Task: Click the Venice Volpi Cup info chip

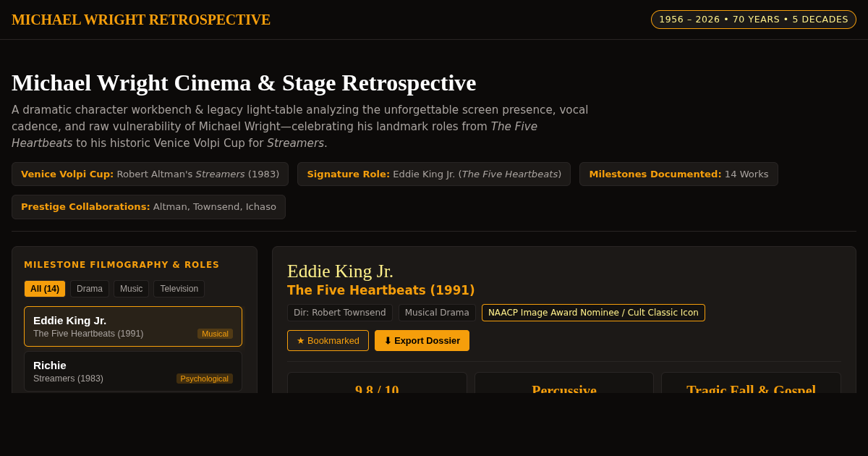Action: 150,174
